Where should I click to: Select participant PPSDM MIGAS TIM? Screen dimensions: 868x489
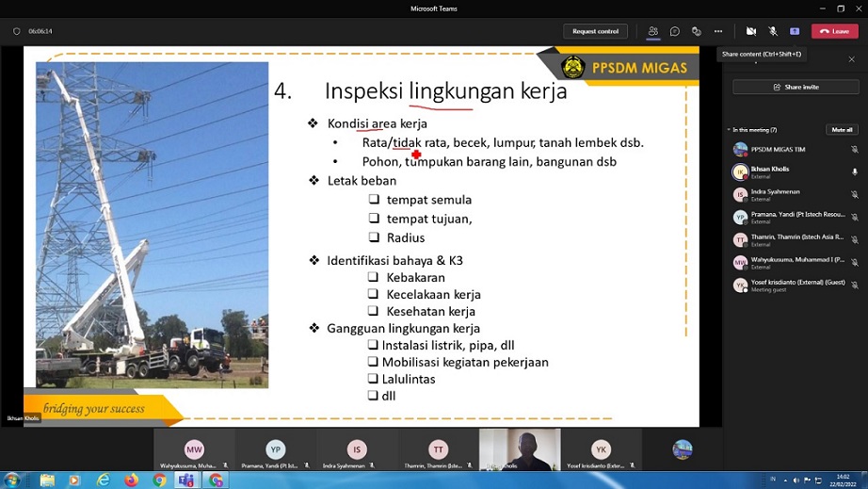(x=796, y=150)
